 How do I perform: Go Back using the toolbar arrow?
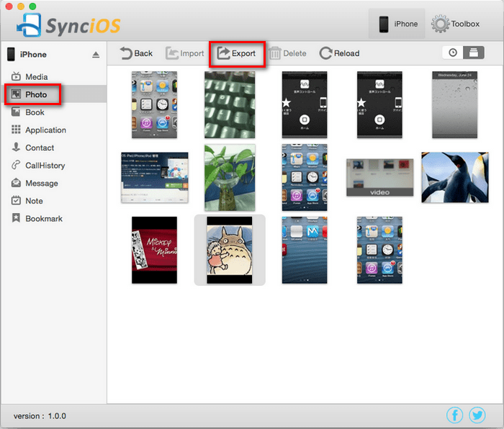point(136,53)
